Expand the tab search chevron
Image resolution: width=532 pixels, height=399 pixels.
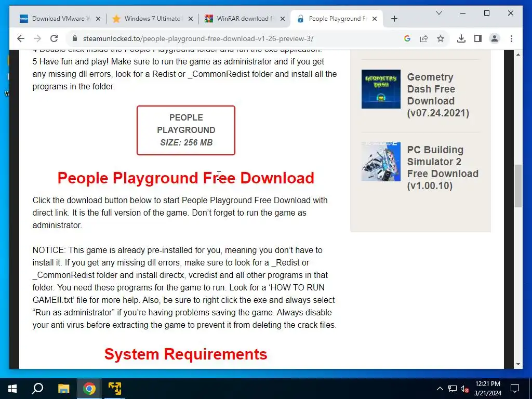tap(438, 13)
